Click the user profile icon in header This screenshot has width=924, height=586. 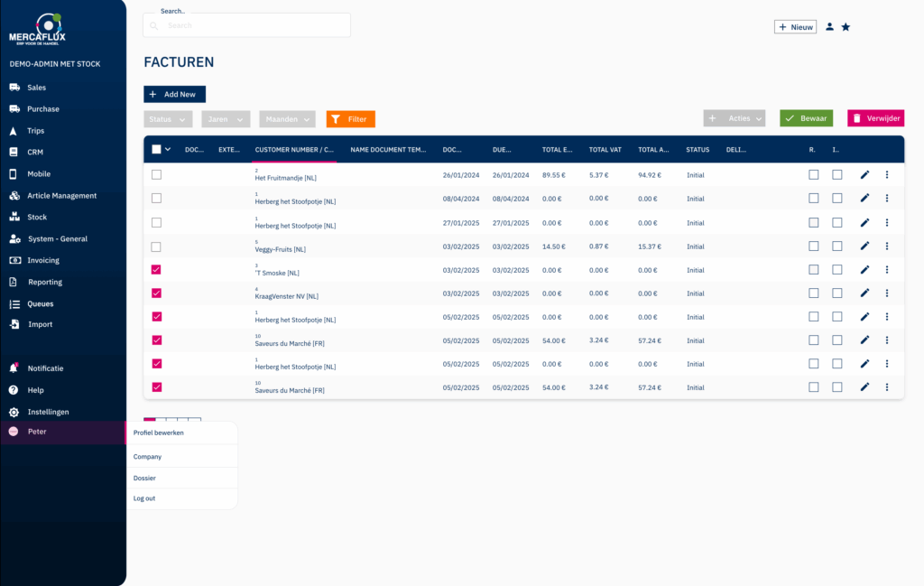tap(829, 27)
